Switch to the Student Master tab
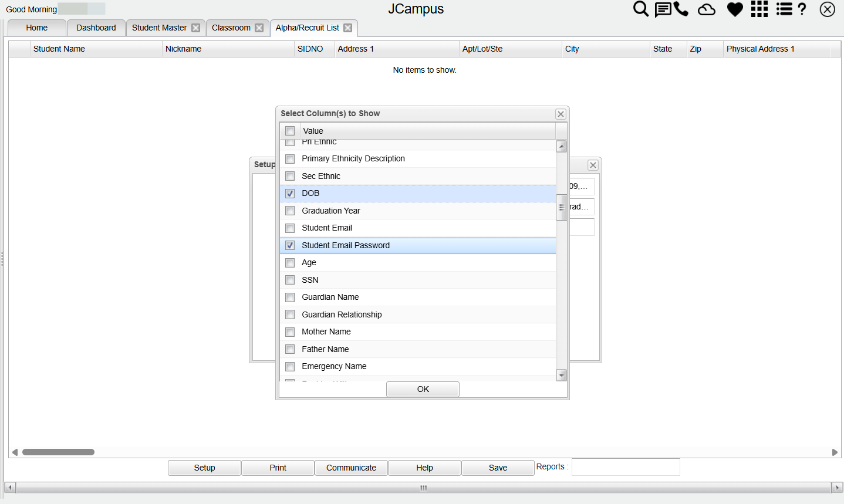This screenshot has width=844, height=504. [x=159, y=28]
